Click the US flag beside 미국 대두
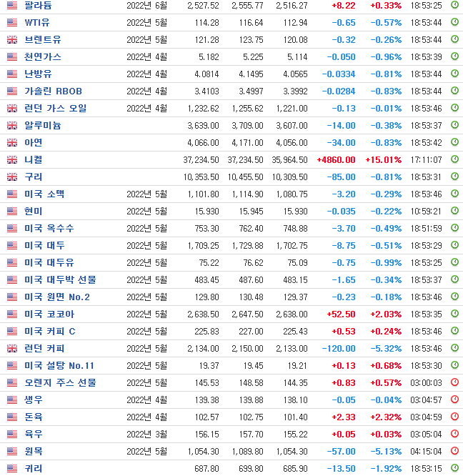This screenshot has height=476, width=463. click(12, 246)
